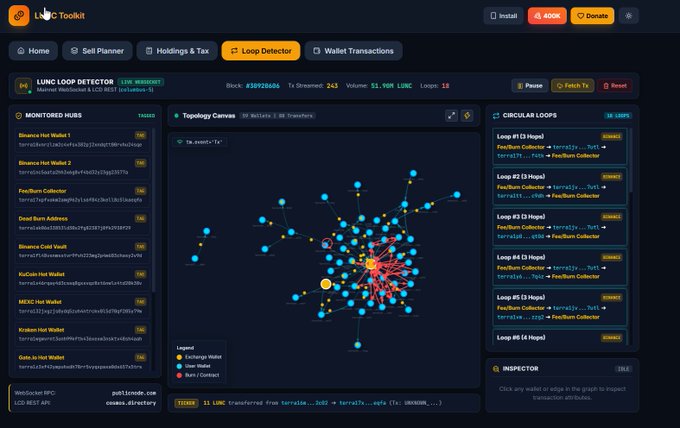Click the LUNC Toolkit chain-link logo
The image size is (680, 428).
[19, 16]
